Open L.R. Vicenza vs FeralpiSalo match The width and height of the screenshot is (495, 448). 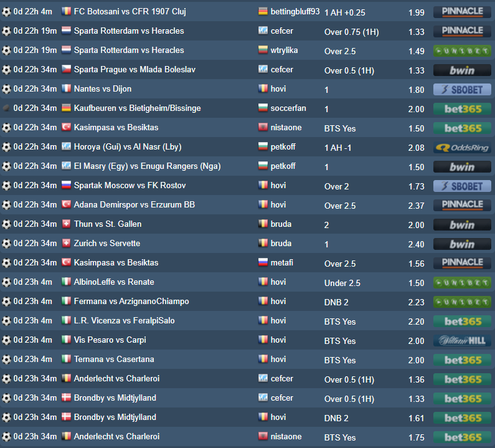(124, 320)
